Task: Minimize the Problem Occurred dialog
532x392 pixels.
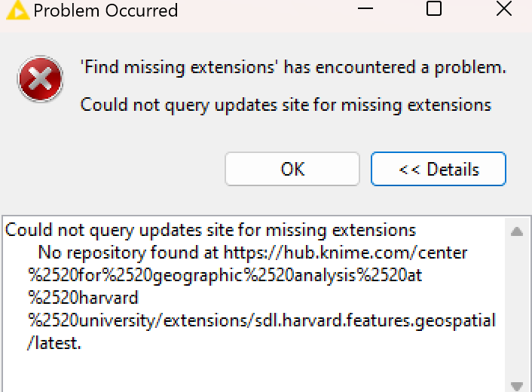Action: pos(365,8)
